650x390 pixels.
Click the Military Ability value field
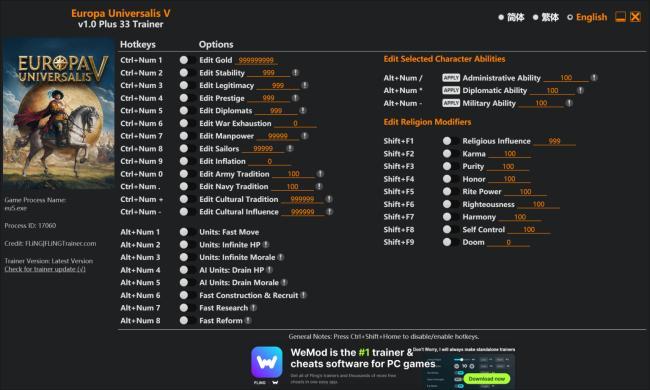click(541, 103)
